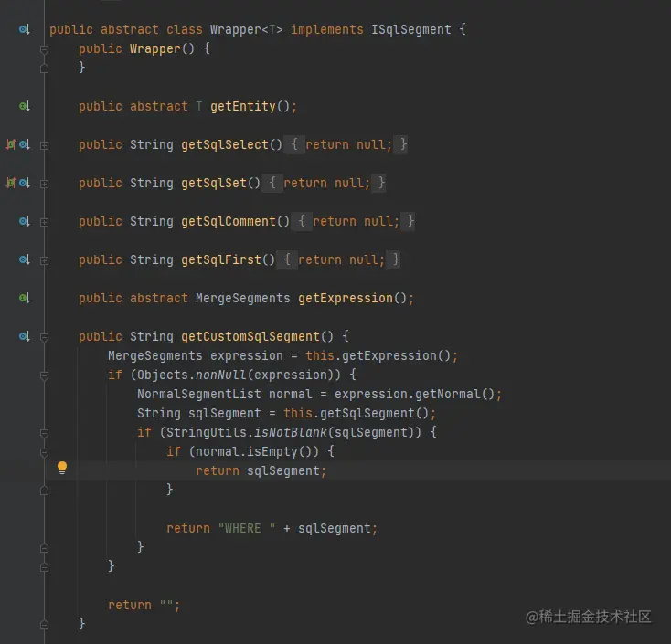Click the getSqlComment method name
The image size is (671, 644).
pos(229,221)
